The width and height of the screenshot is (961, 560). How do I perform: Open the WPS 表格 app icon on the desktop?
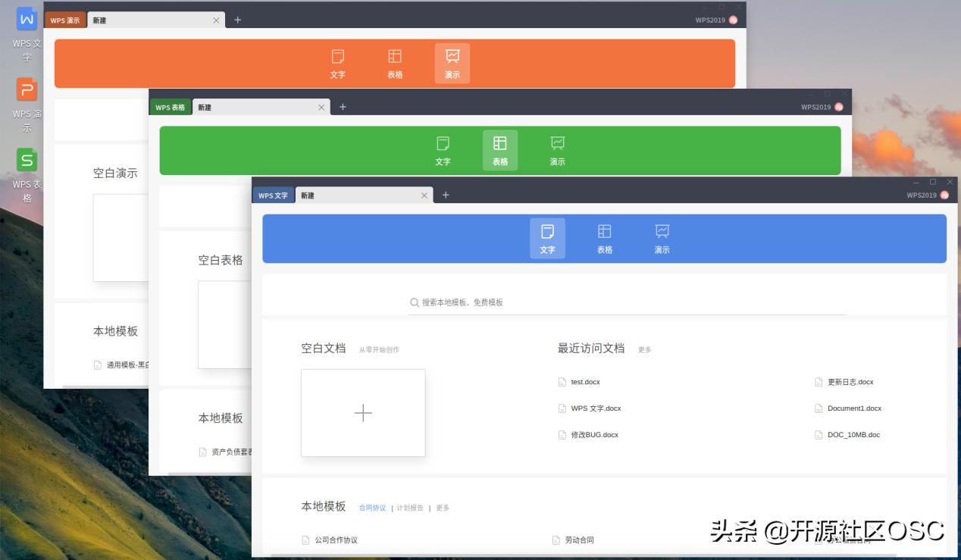click(27, 161)
